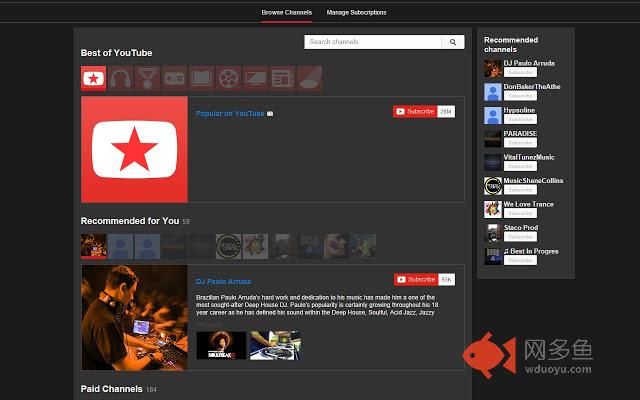
Task: Click PARADISE sidebar avatar
Action: 493,139
